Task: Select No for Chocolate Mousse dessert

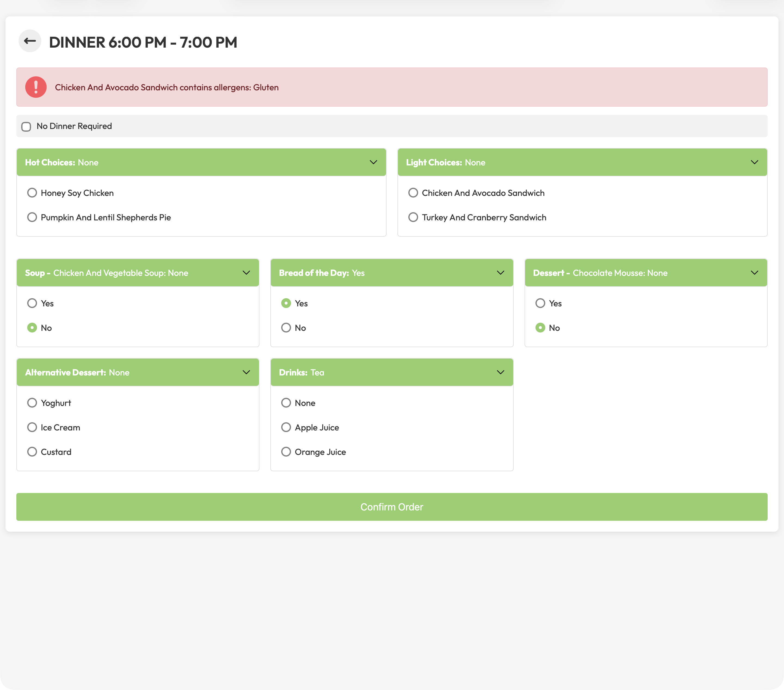Action: (540, 328)
